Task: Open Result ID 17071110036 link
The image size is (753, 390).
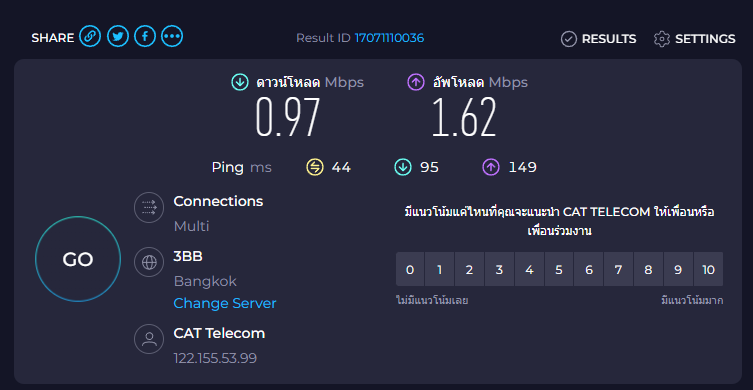Action: [389, 38]
